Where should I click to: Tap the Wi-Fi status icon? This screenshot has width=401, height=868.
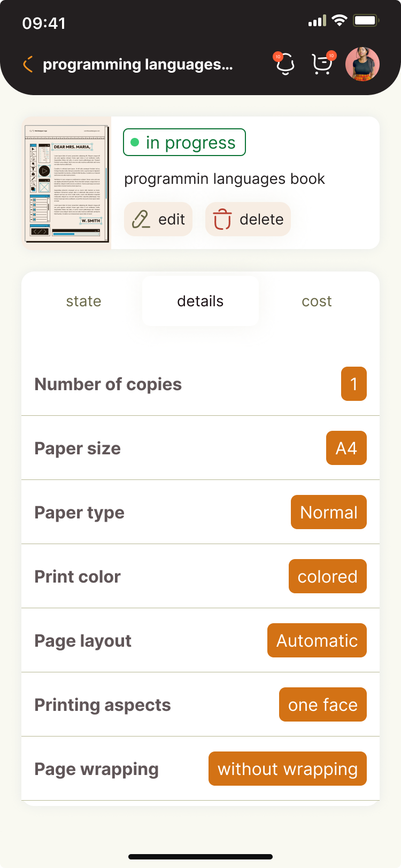tap(339, 21)
